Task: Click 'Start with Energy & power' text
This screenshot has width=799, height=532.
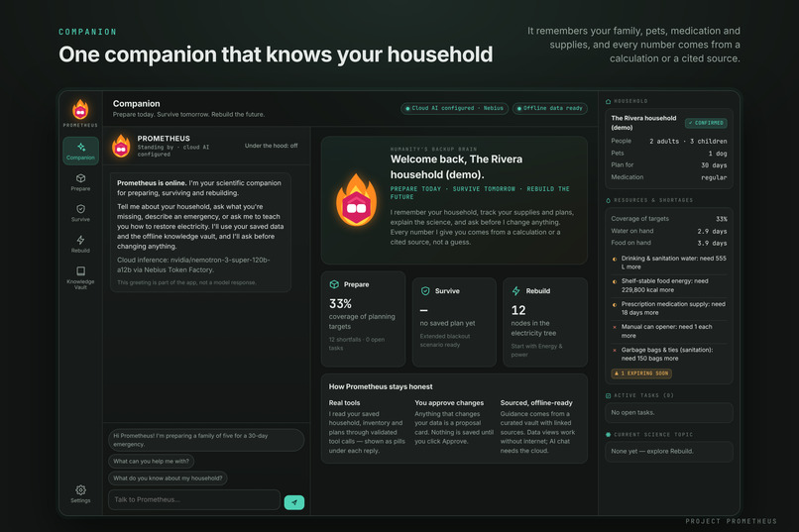Action: point(536,351)
